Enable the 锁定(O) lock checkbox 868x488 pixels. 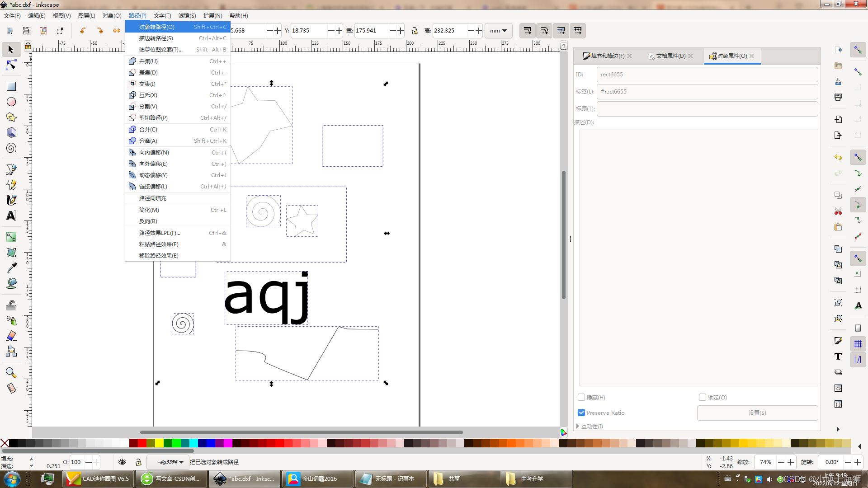[702, 397]
